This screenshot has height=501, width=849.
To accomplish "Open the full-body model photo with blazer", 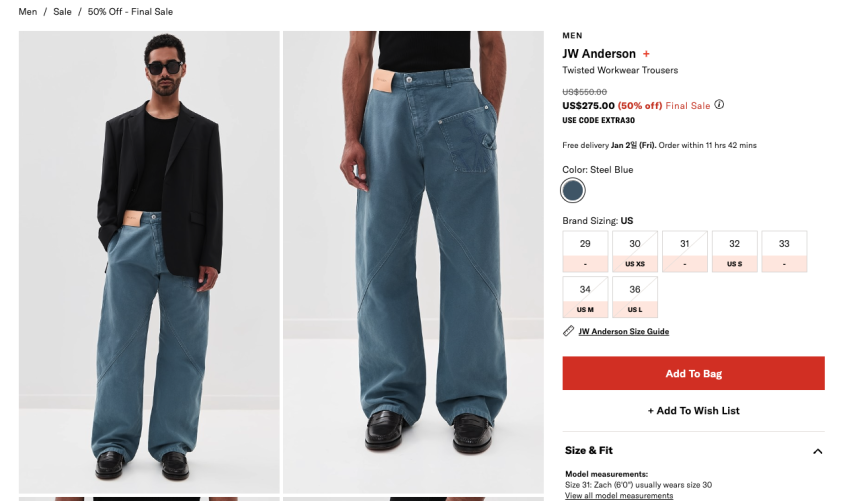I will (x=149, y=262).
